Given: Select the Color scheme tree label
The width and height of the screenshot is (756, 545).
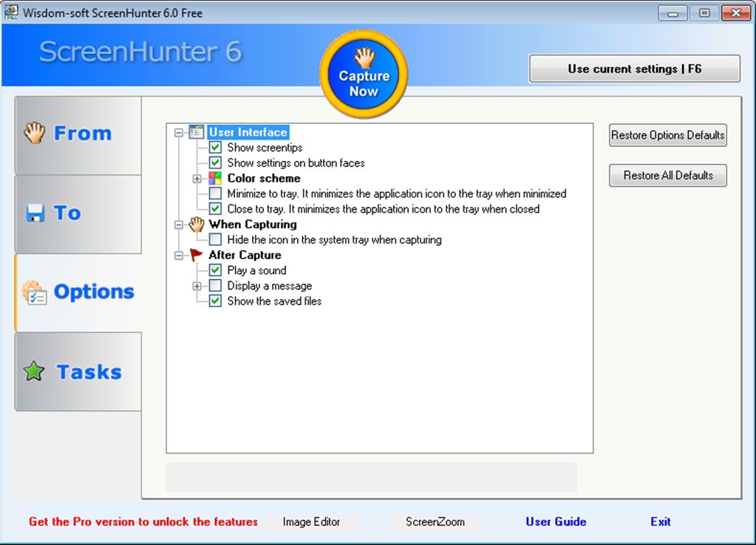Looking at the screenshot, I should (x=264, y=178).
